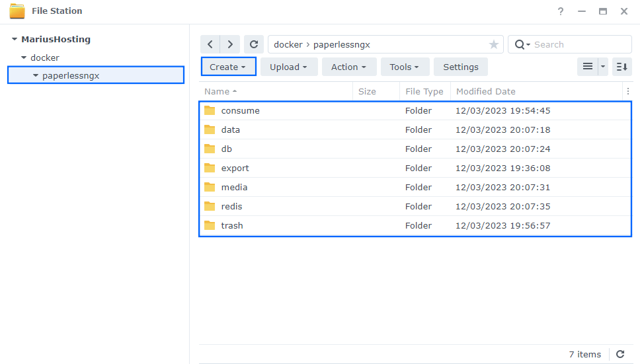Screen dimensions: 640x364
Task: Click the date 12/03/2023 19:54:45
Action: point(503,110)
